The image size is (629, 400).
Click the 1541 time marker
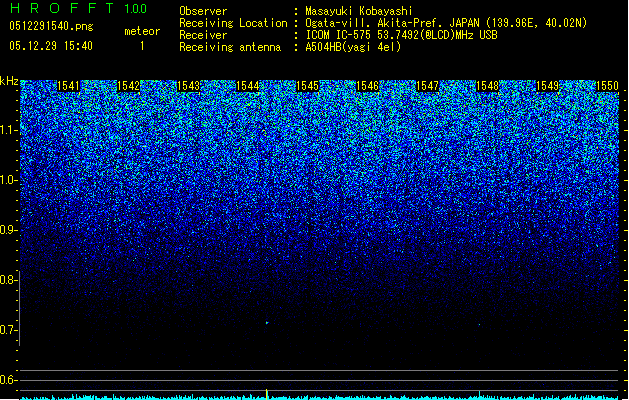[x=68, y=86]
